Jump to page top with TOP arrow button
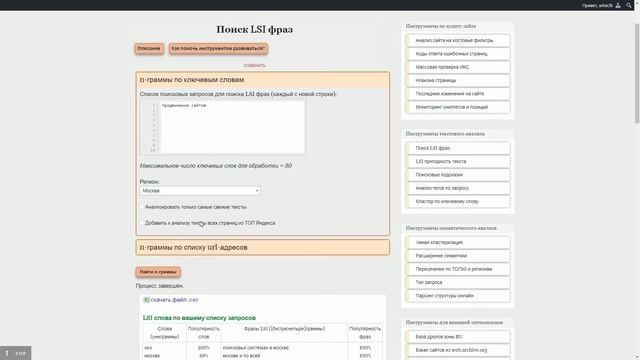Viewport: 640px width, 360px height. pyautogui.click(x=16, y=353)
